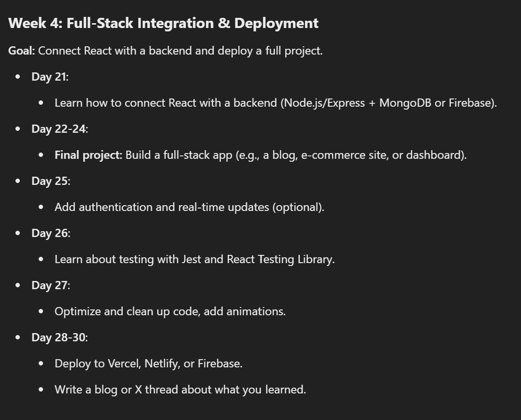This screenshot has width=521, height=420.
Task: Click the Goal line about connecting React
Action: (x=165, y=51)
